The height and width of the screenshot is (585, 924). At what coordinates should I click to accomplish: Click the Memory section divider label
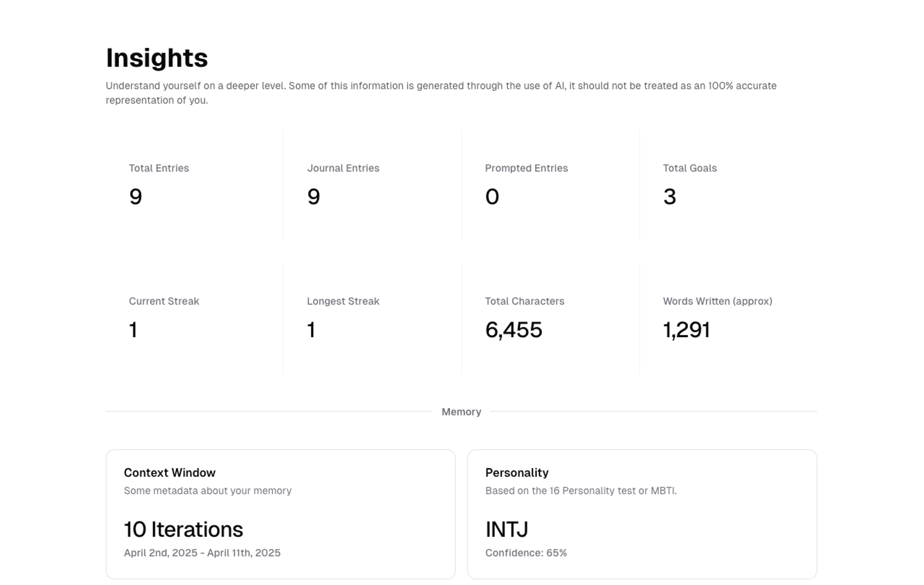click(461, 412)
